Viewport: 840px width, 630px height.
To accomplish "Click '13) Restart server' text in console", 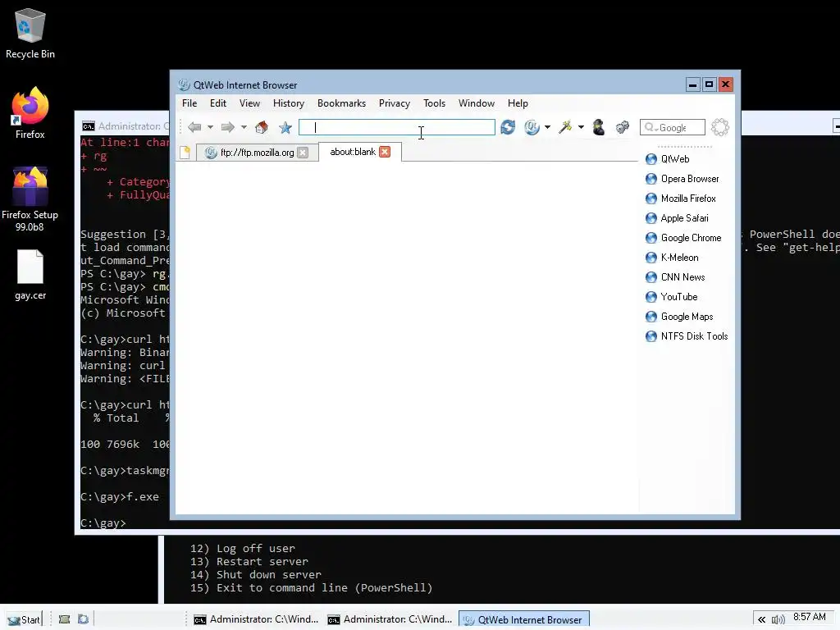I will coord(249,561).
